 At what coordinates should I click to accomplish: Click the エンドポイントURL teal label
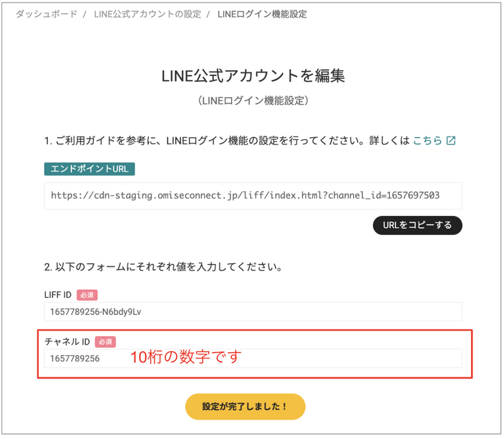(x=90, y=169)
